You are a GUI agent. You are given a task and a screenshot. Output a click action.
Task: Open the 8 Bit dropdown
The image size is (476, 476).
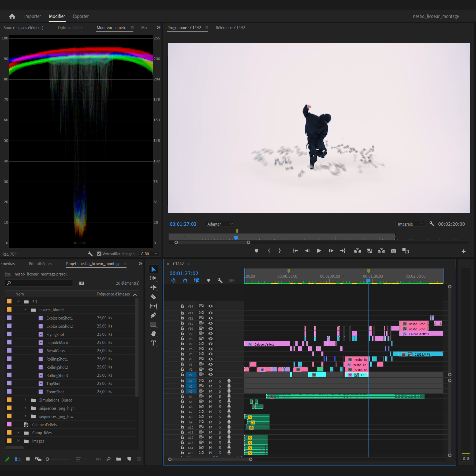point(149,254)
